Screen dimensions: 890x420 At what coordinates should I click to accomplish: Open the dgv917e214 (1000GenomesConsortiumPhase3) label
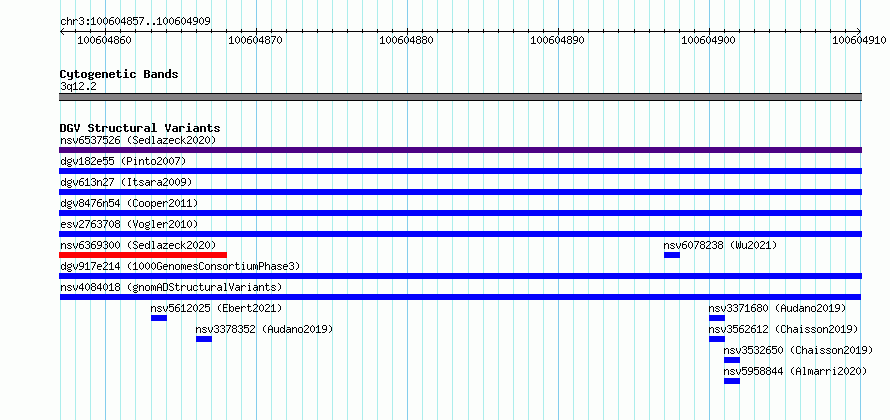tap(180, 266)
